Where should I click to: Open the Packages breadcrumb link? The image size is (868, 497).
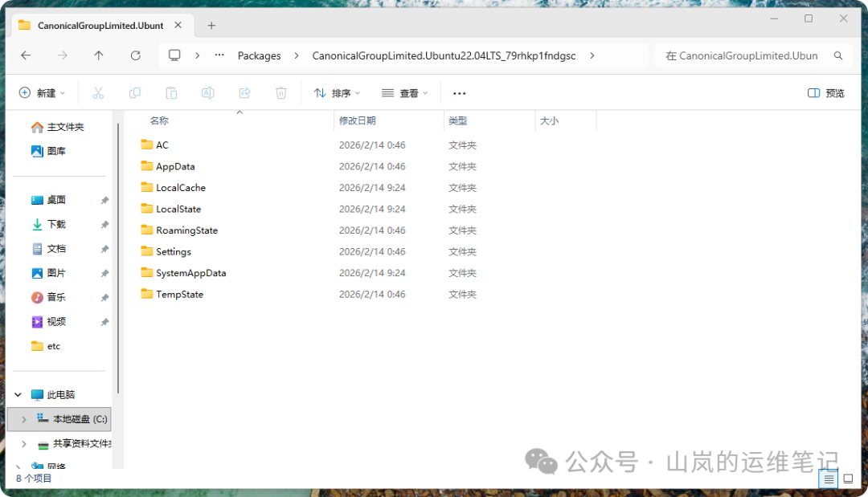coord(259,55)
